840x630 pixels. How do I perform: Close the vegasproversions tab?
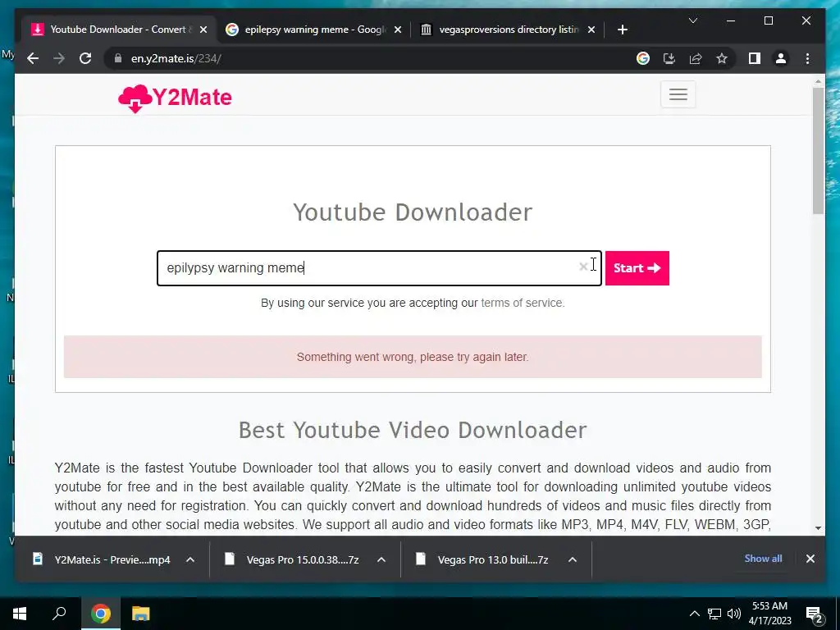591,30
